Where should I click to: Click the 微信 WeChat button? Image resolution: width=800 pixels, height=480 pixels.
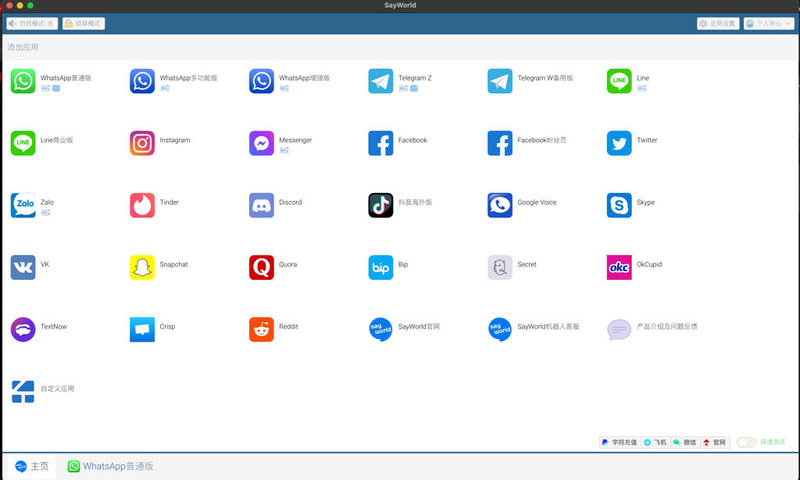point(685,442)
